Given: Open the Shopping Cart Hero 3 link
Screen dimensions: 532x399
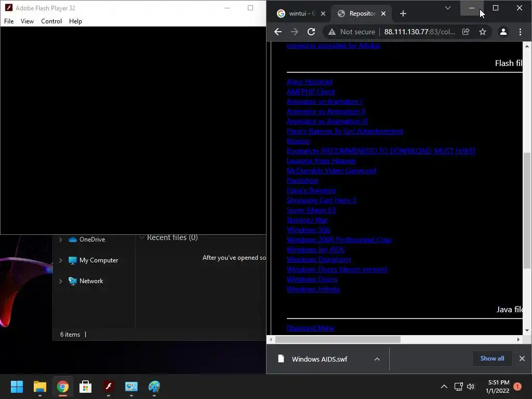Looking at the screenshot, I should pyautogui.click(x=321, y=200).
